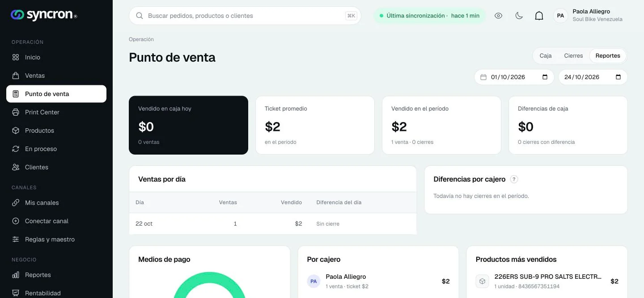This screenshot has width=644, height=298.
Task: Switch to the Caja tab
Action: tap(546, 56)
